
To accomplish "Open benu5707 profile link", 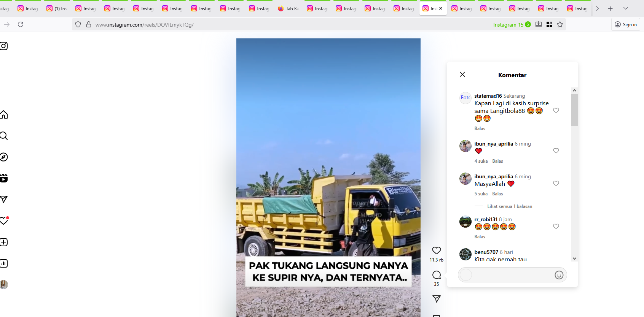I will 486,252.
